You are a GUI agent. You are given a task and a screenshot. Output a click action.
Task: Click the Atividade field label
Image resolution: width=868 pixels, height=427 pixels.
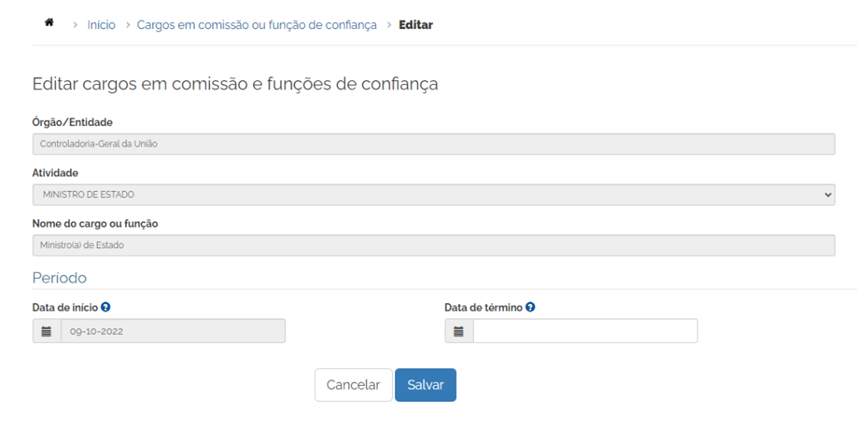click(x=55, y=173)
